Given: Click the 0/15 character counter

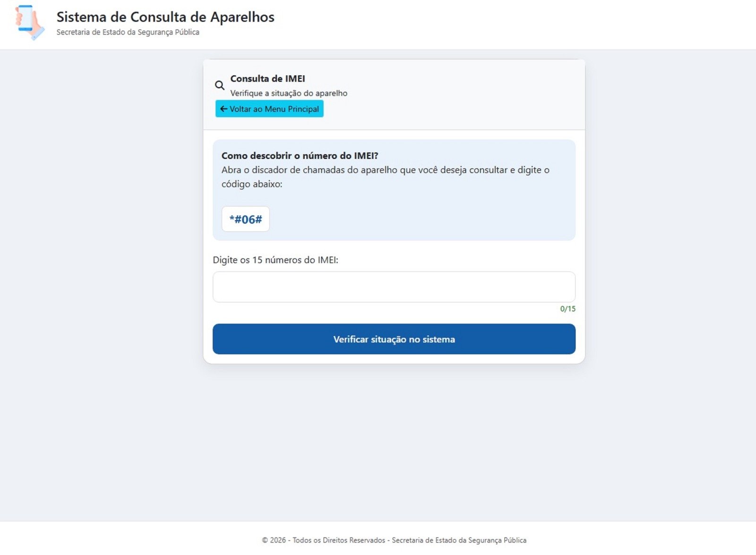Looking at the screenshot, I should pyautogui.click(x=567, y=309).
